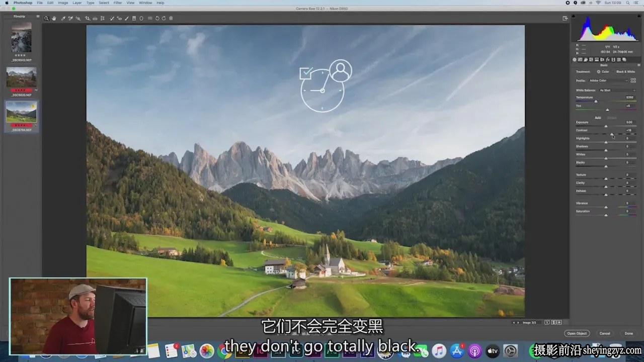Screen dimensions: 644x362
Task: Open System Preferences from the Dock
Action: point(510,351)
